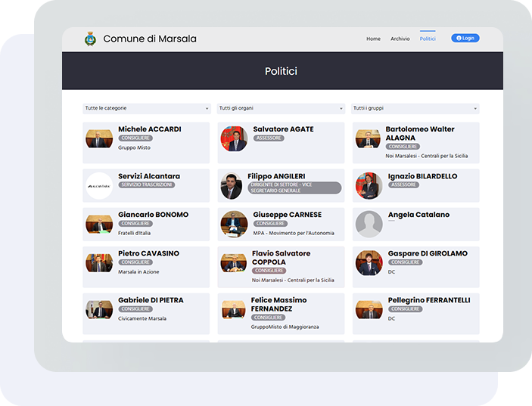The height and width of the screenshot is (406, 532).
Task: Click the Comune di Marsala crest logo
Action: click(90, 39)
